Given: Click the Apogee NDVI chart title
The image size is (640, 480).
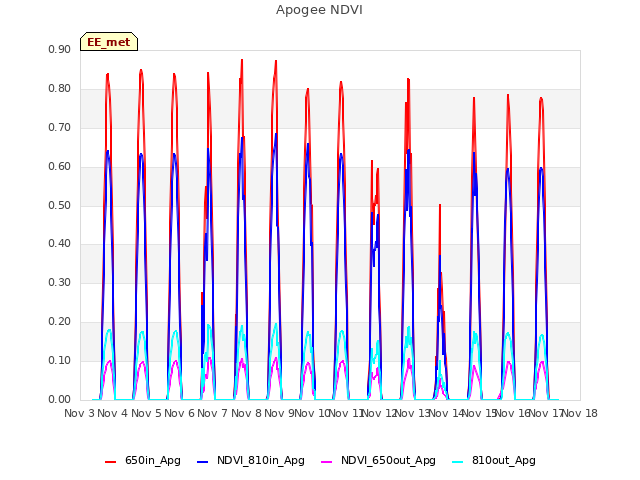Looking at the screenshot, I should tap(319, 10).
